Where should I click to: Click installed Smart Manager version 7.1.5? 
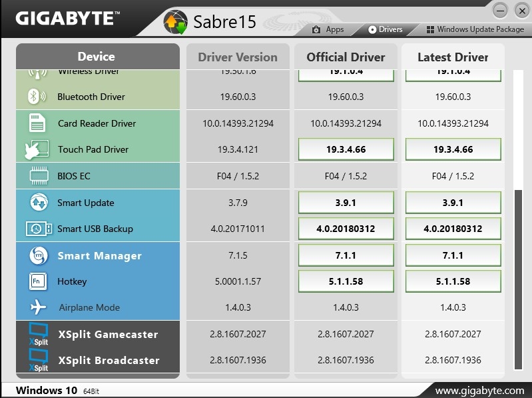click(x=238, y=255)
